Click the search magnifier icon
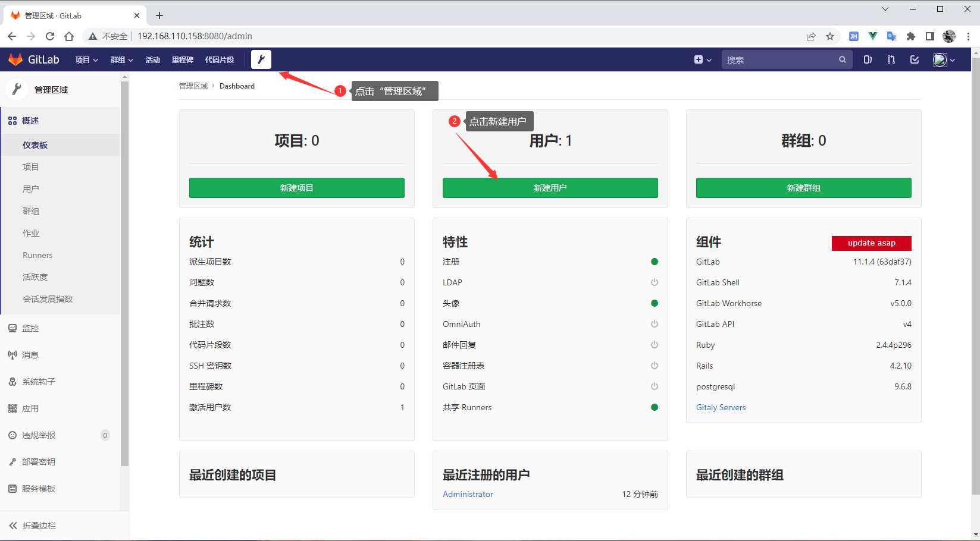Image resolution: width=980 pixels, height=541 pixels. click(x=843, y=59)
